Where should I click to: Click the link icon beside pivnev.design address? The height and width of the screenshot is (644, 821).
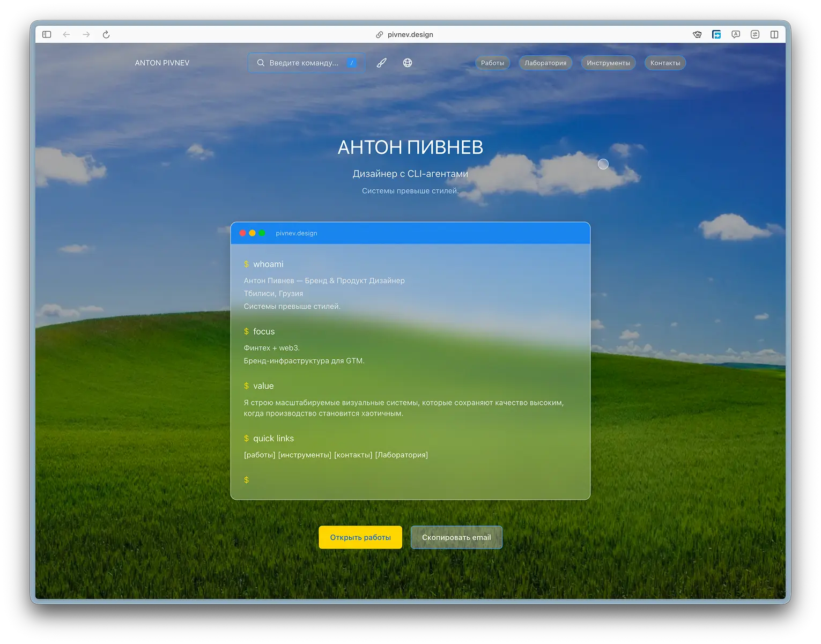pos(379,34)
